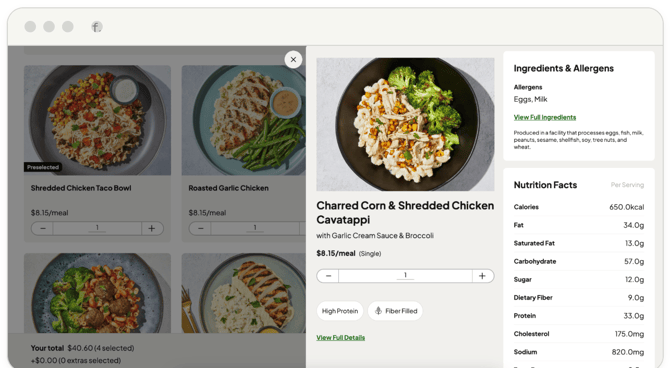Open View Full Details link

tap(341, 337)
